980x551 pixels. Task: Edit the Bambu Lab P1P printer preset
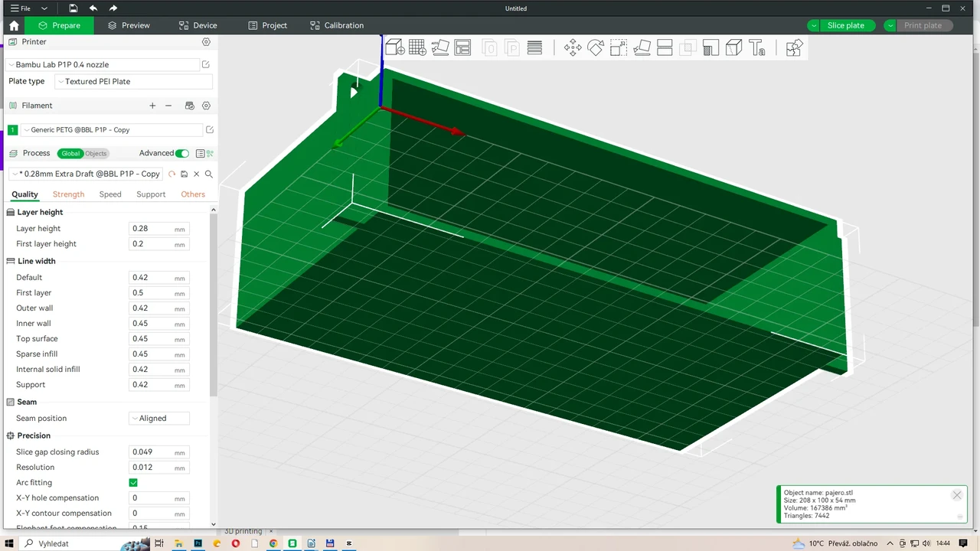206,65
